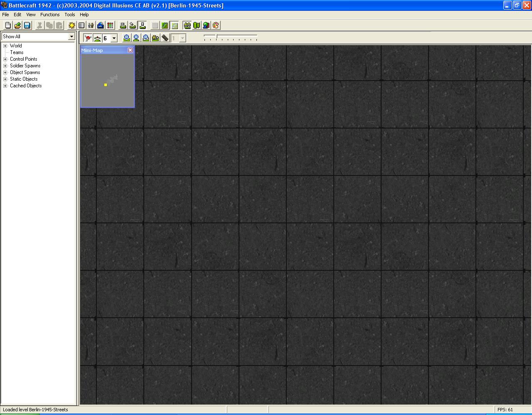Click the 'FPS: 61' status bar text
The image size is (532, 415).
(x=505, y=410)
